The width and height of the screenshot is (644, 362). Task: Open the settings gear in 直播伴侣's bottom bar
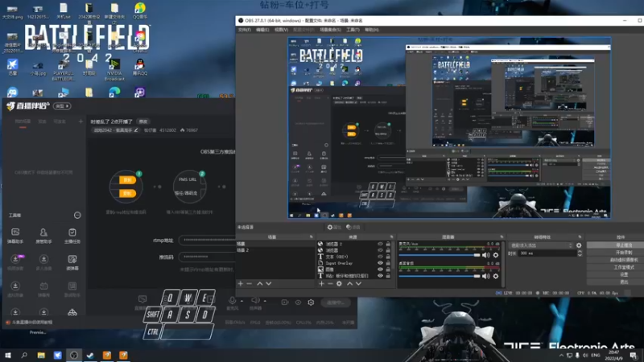point(311,302)
